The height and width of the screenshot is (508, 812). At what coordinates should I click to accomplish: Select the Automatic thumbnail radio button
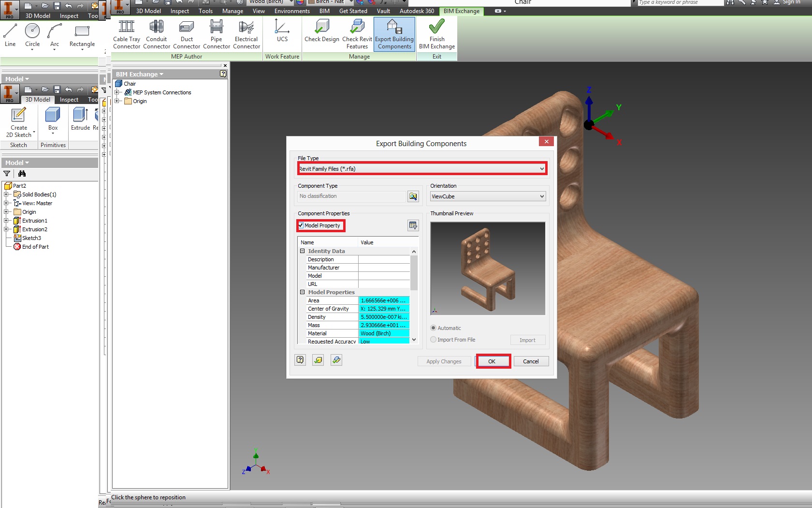click(x=433, y=328)
